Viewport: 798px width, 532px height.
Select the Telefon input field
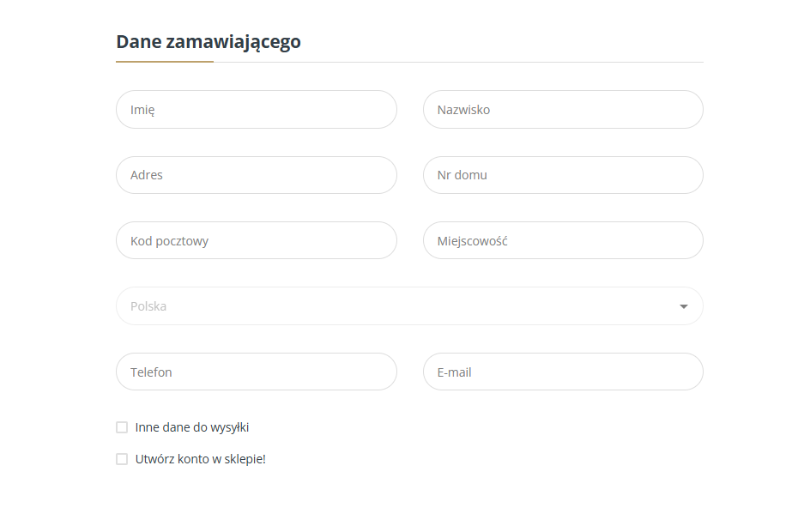tap(256, 372)
